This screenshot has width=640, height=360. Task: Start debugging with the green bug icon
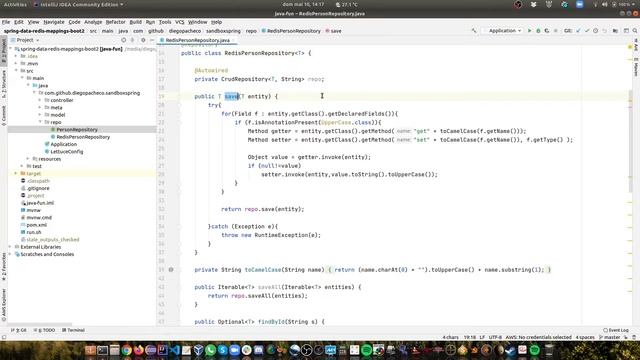click(x=538, y=31)
